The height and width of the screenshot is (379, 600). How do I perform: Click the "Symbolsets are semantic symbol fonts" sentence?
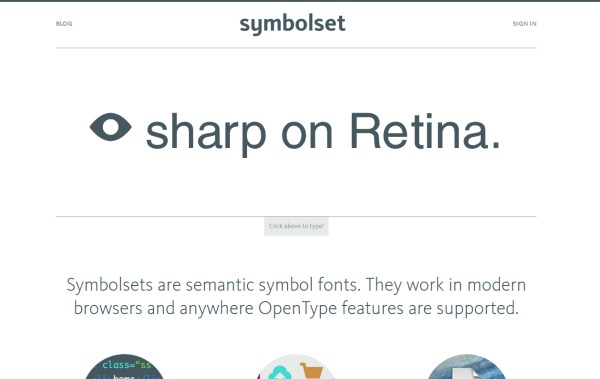[214, 285]
